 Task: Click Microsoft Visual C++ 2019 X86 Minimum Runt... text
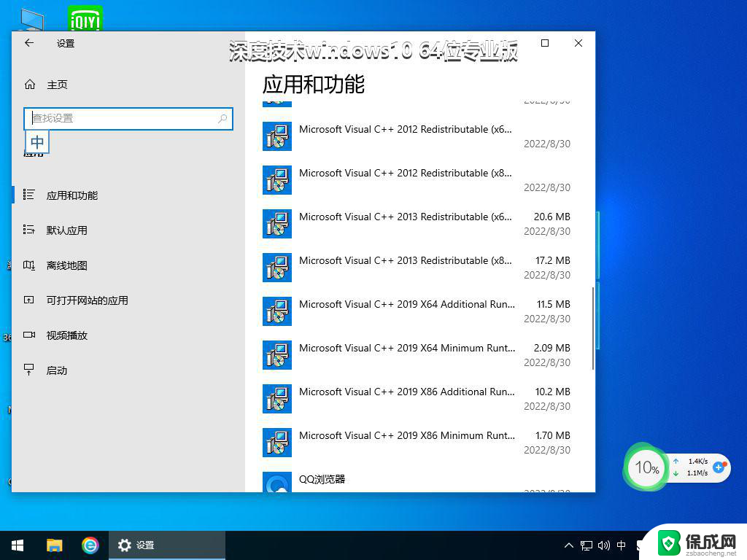click(407, 436)
